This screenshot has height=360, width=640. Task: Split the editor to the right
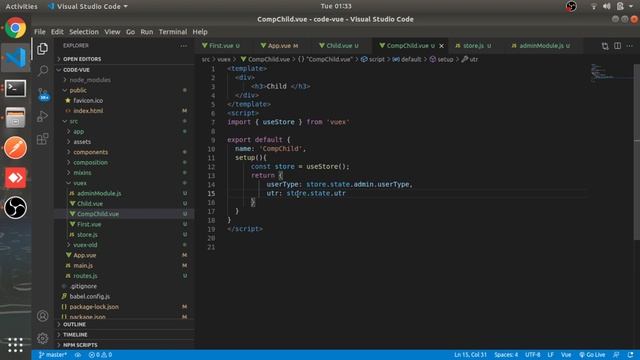point(618,46)
